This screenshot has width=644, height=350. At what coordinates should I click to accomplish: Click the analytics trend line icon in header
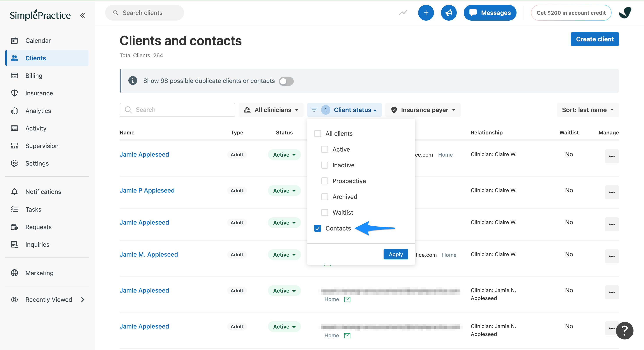pyautogui.click(x=403, y=12)
